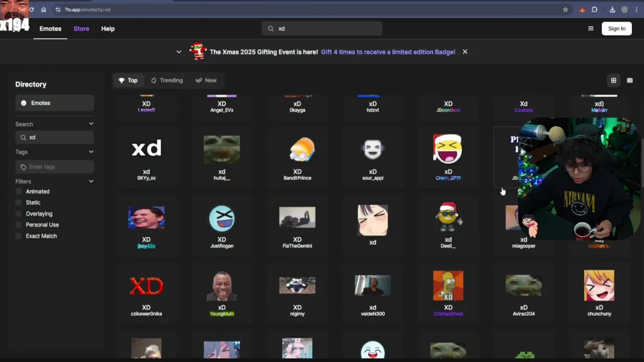Click the tag icon in the Enter tags field
This screenshot has width=644, height=362.
tap(23, 167)
